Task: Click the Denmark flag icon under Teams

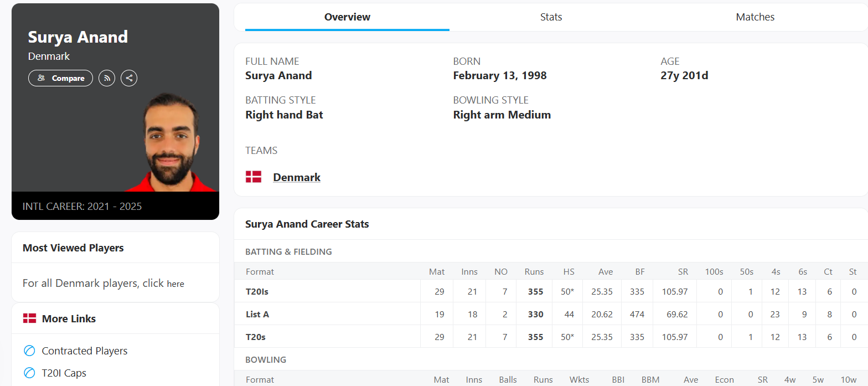Action: point(254,177)
